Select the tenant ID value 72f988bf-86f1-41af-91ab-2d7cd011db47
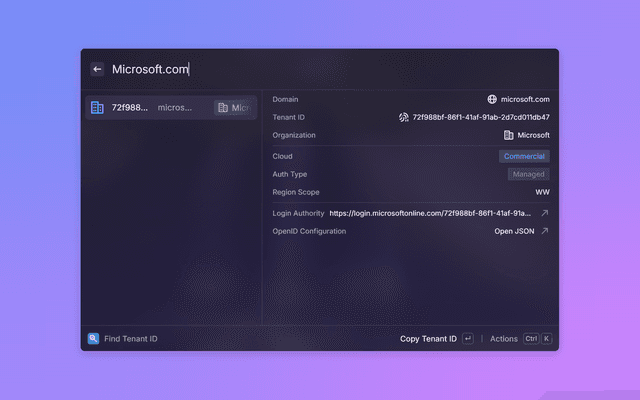Viewport: 640px width, 400px height. (481, 117)
